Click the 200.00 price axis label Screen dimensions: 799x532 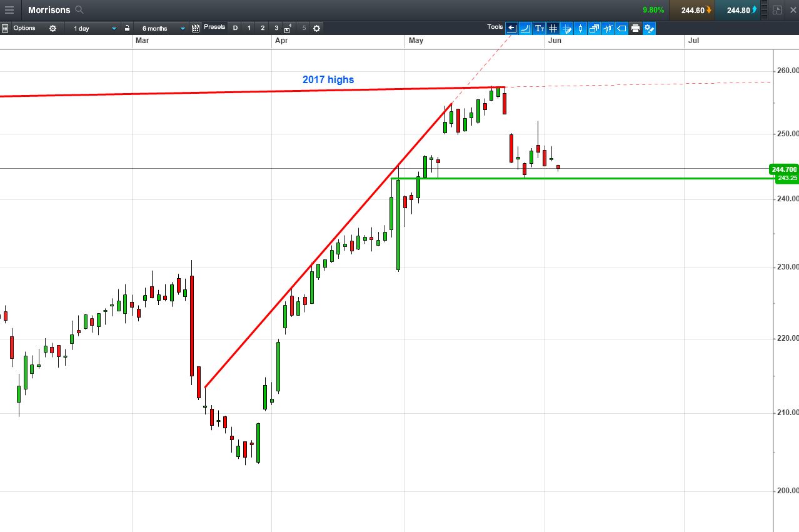pyautogui.click(x=787, y=491)
